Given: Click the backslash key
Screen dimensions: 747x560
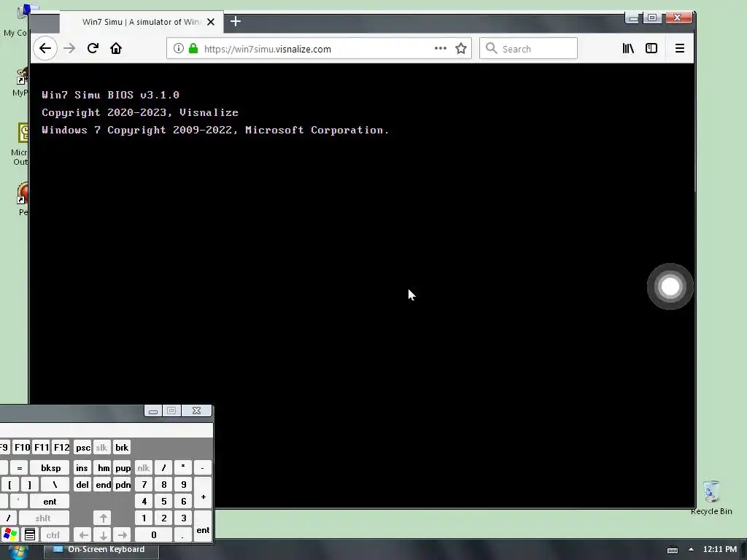Looking at the screenshot, I should pos(55,485).
